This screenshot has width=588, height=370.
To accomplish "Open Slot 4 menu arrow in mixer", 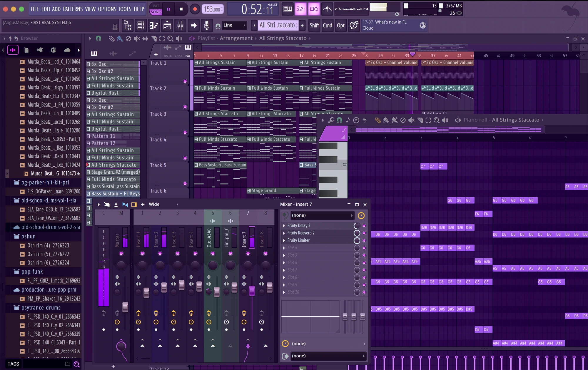I will [284, 248].
